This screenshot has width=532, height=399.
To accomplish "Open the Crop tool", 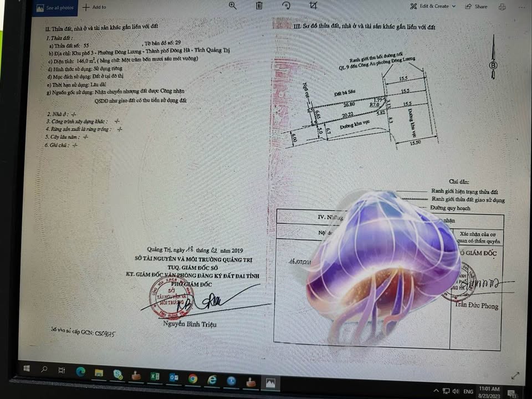I will (x=314, y=6).
